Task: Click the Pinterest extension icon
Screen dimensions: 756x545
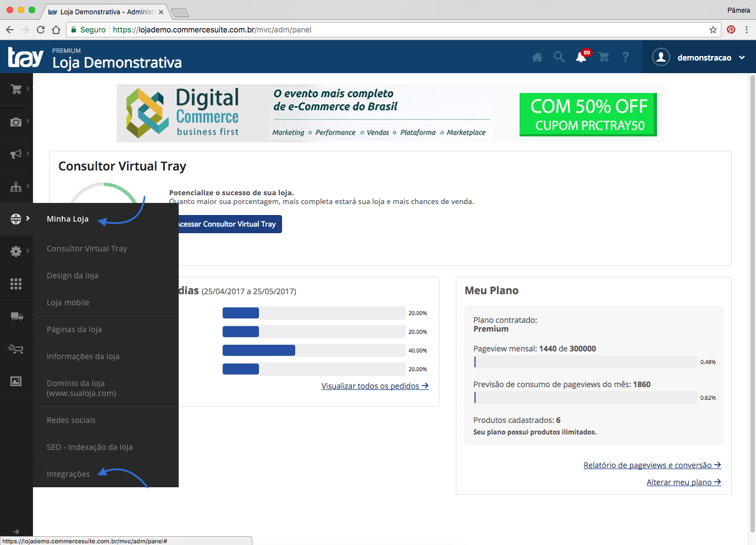Action: click(731, 30)
